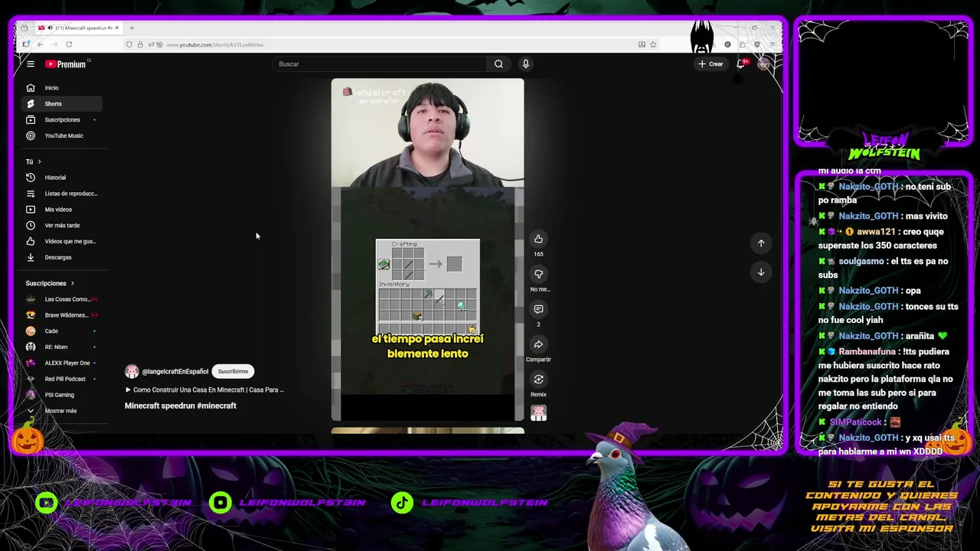Open Las Cosas Como channel subscription
Viewport: 980px width, 551px height.
pos(60,299)
